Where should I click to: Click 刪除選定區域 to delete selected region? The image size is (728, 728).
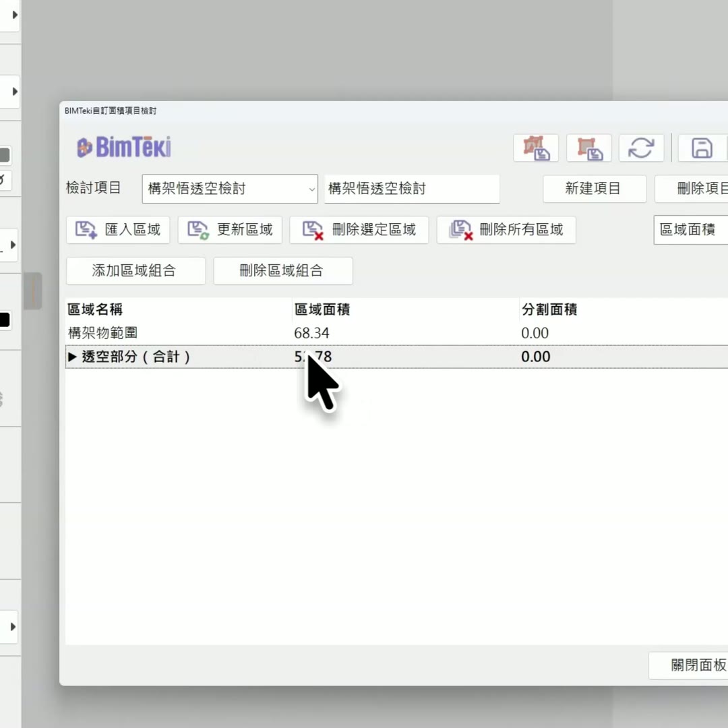(x=359, y=230)
